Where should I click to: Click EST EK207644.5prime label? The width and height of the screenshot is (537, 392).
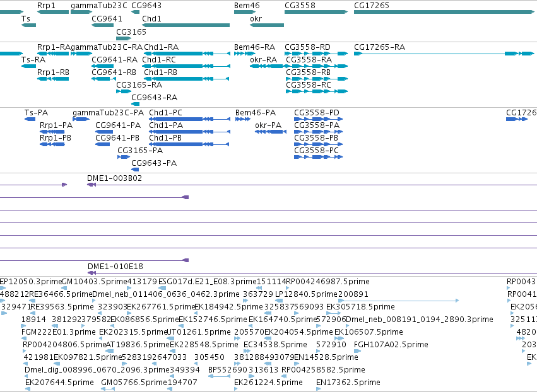pyautogui.click(x=59, y=383)
